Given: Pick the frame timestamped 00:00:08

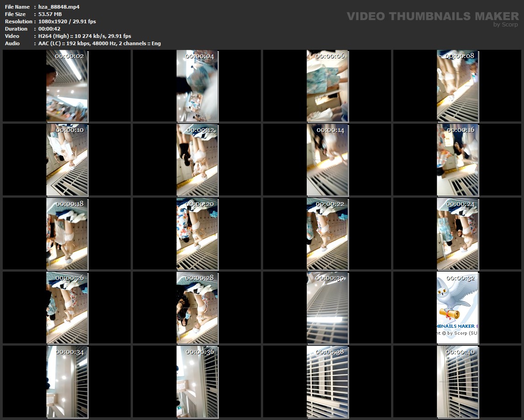Looking at the screenshot, I should tap(457, 86).
